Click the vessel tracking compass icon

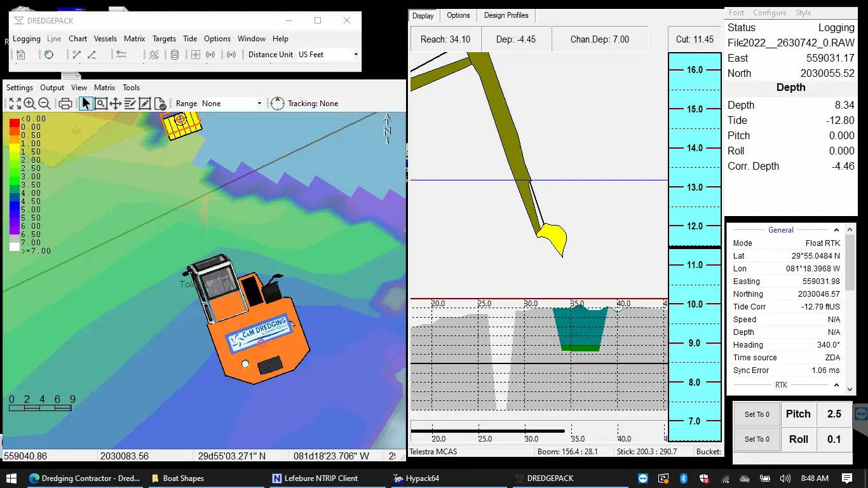[278, 104]
